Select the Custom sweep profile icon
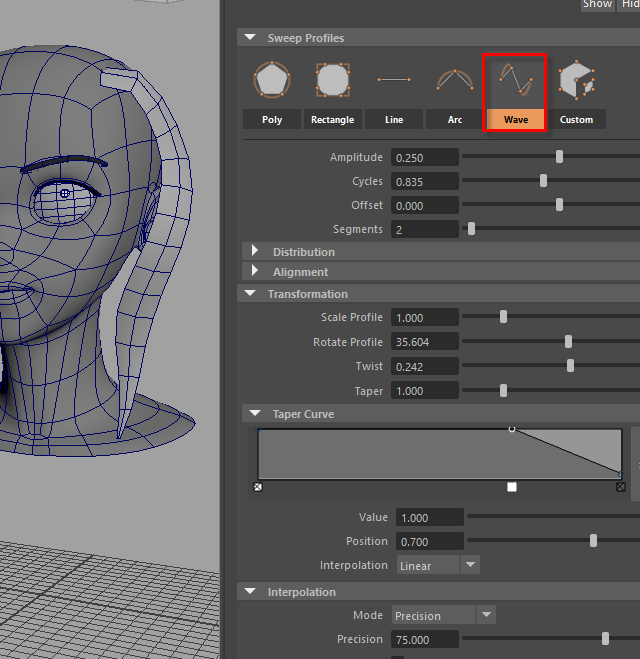The width and height of the screenshot is (640, 659). tap(577, 79)
